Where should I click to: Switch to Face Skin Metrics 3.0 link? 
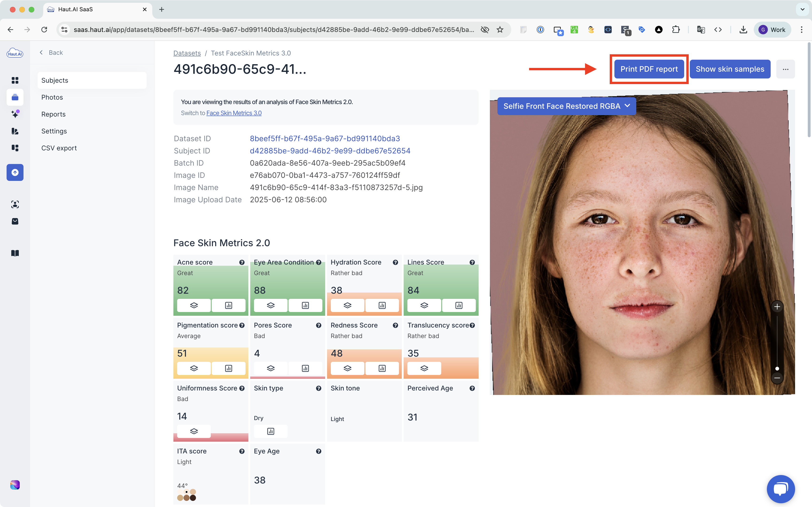[234, 113]
